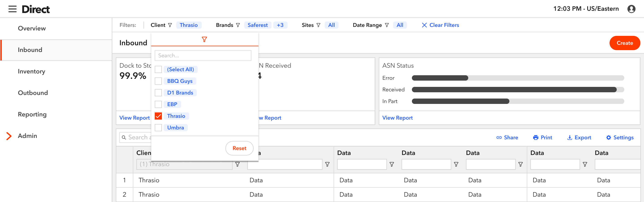Open the hamburger navigation menu
This screenshot has height=202, width=644.
coord(12,9)
